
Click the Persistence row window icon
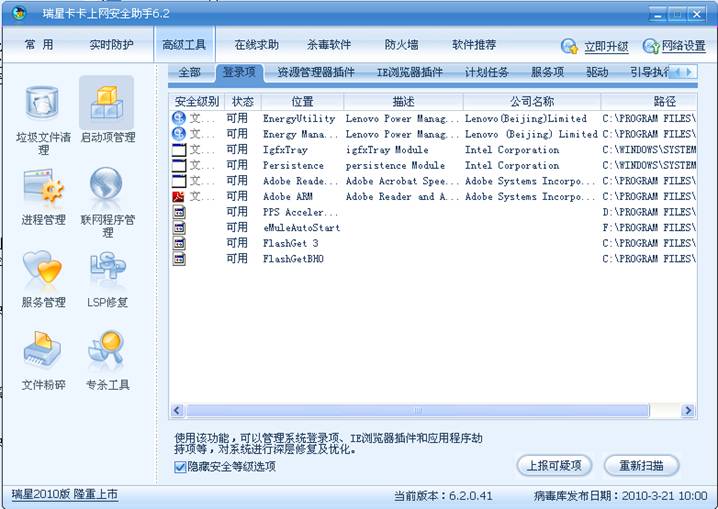pyautogui.click(x=179, y=165)
